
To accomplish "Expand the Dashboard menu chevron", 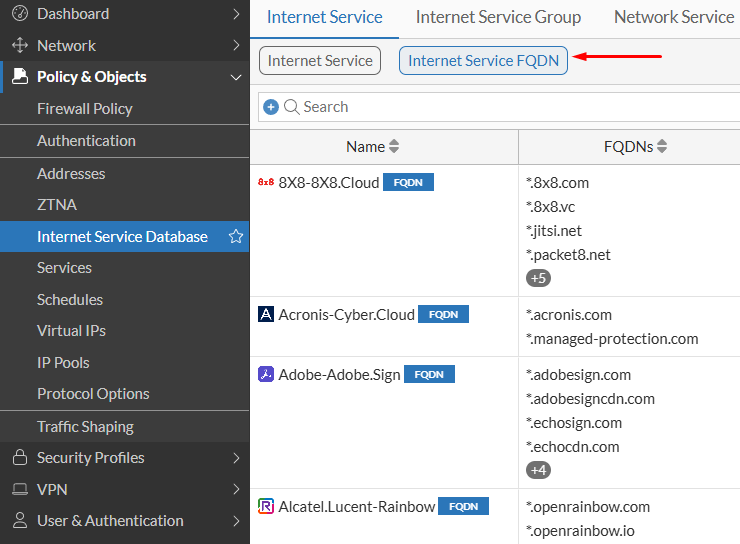I will [236, 14].
